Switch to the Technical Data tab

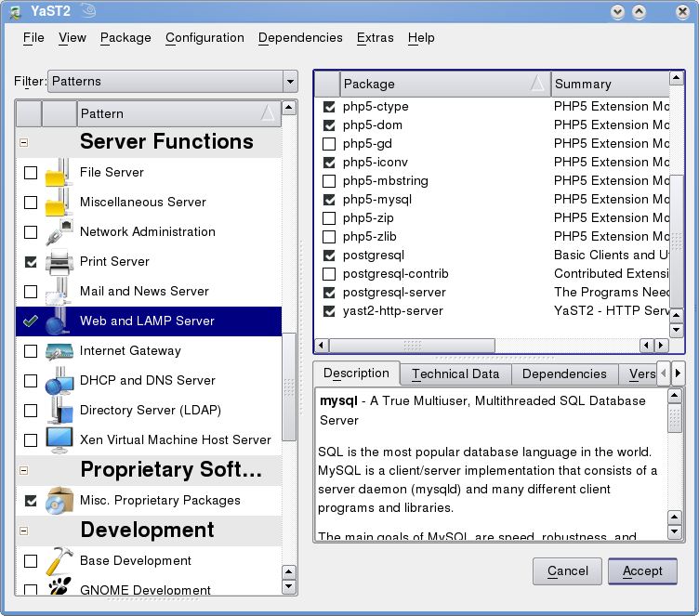[455, 374]
